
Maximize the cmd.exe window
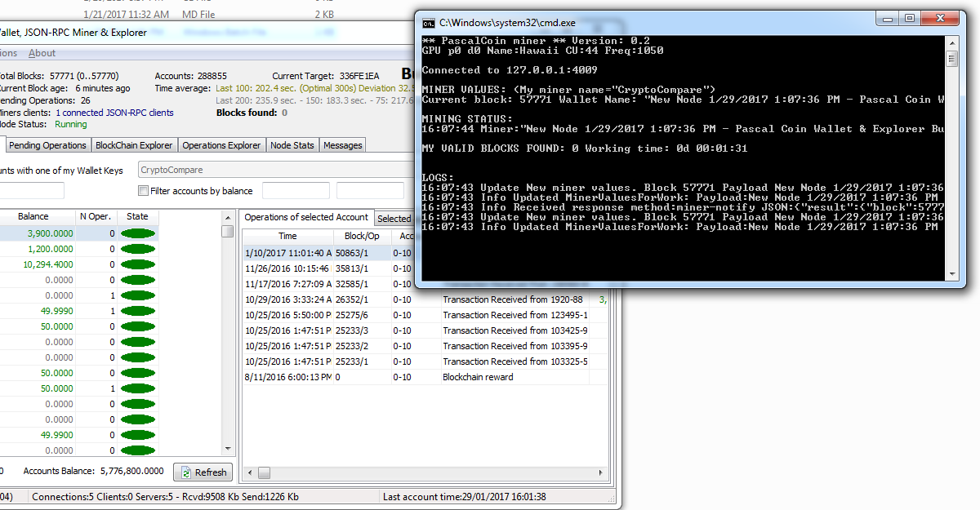pyautogui.click(x=911, y=17)
